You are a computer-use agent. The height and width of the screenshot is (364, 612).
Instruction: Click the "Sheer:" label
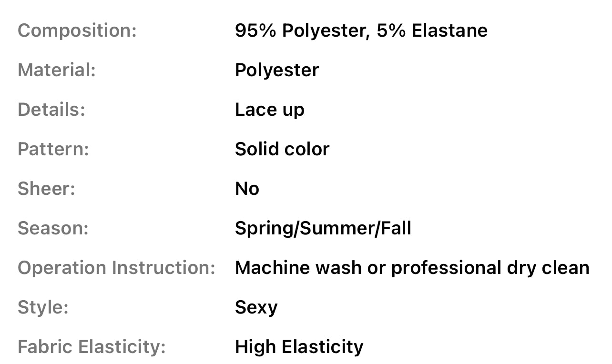click(47, 189)
